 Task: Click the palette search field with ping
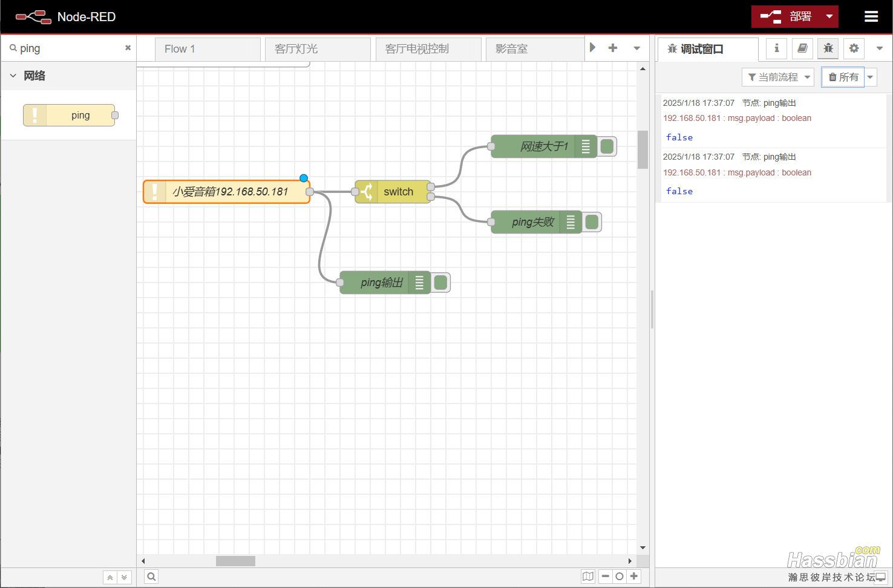(x=70, y=48)
